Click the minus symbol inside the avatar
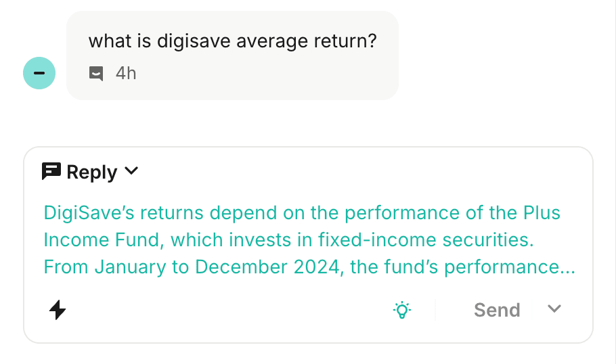The width and height of the screenshot is (616, 364). click(x=39, y=73)
